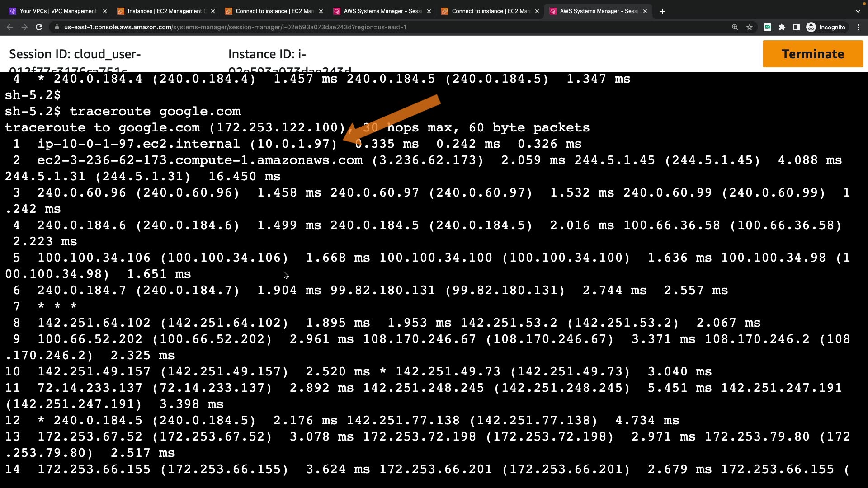The width and height of the screenshot is (868, 488).
Task: Close the active Systems Manager tab
Action: (x=645, y=11)
